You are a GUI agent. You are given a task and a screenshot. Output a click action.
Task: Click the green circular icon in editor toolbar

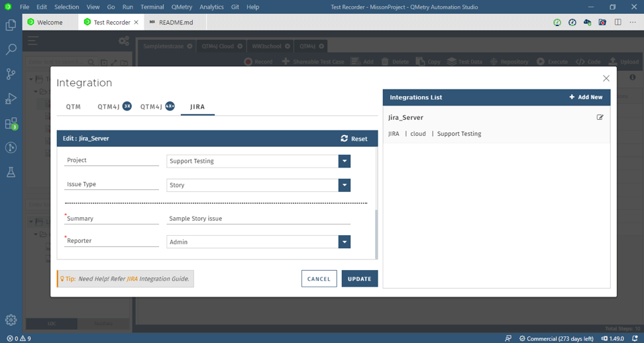557,23
